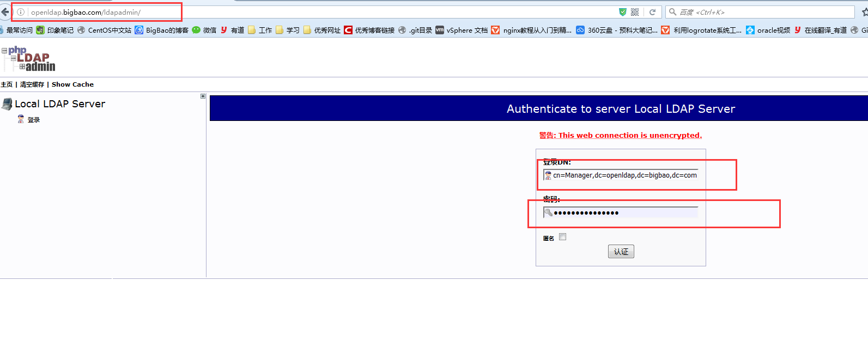Viewport: 868px width, 341px height.
Task: Click the user icon beside 登录 in tree
Action: click(21, 119)
